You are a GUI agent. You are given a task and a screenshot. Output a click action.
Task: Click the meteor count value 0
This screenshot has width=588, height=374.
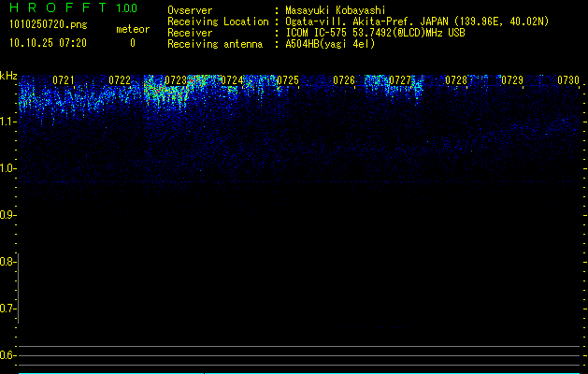pos(133,43)
